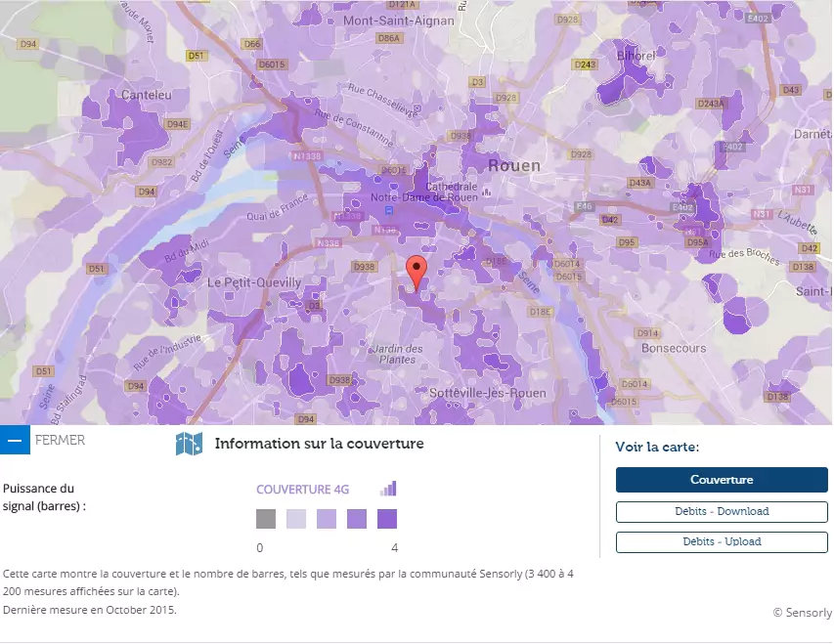Click the D86A road shield near Mont-Saint-Aignan
The image size is (834, 644).
[x=389, y=38]
